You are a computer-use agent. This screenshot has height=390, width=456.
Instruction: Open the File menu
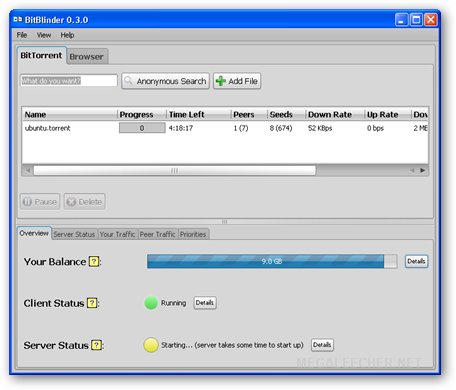point(22,35)
